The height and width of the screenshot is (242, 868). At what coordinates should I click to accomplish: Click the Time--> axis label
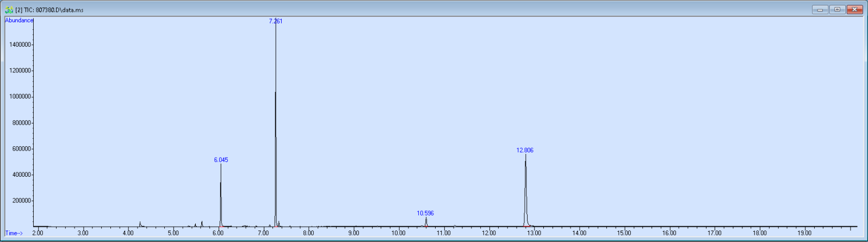[14, 233]
